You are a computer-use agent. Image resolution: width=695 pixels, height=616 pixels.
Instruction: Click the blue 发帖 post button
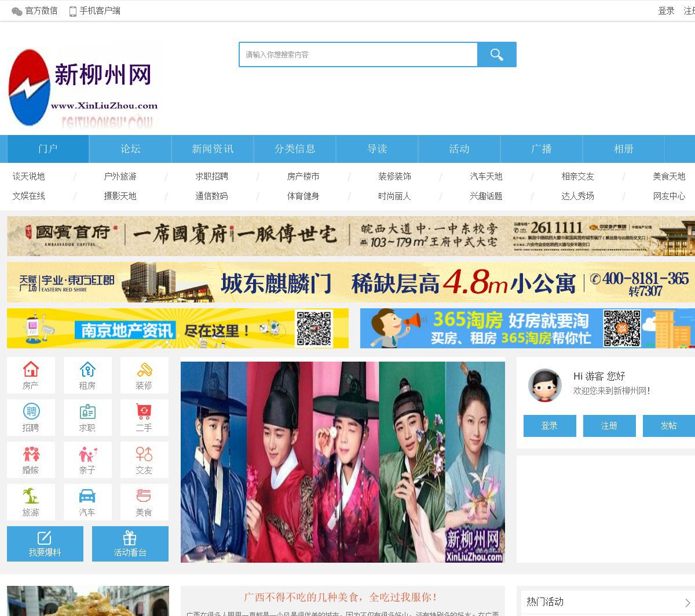tap(669, 426)
